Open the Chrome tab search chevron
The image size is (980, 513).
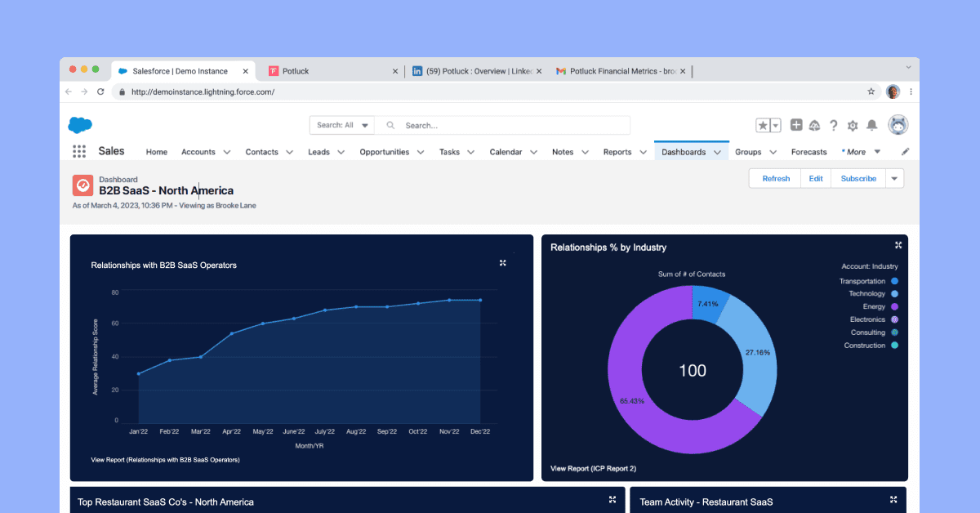[x=909, y=67]
